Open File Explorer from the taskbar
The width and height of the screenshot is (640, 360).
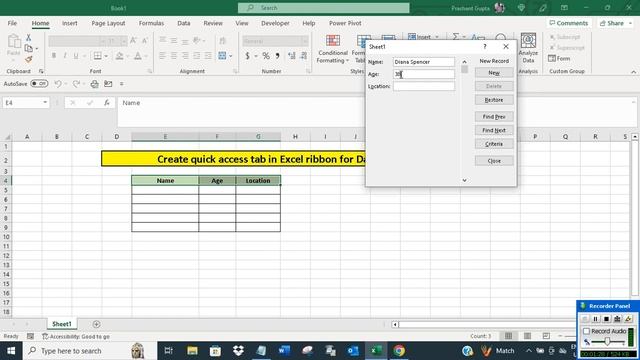pos(192,351)
